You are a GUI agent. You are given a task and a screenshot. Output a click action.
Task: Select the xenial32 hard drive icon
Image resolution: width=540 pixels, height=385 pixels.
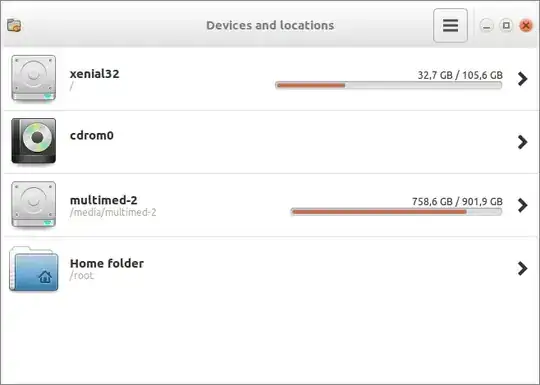click(x=33, y=79)
